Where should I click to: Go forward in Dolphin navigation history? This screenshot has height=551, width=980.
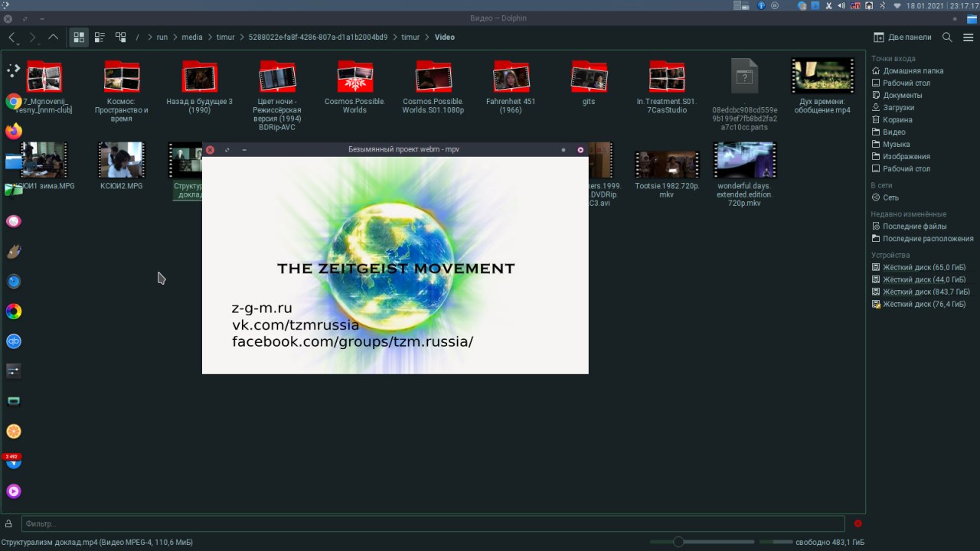click(x=32, y=37)
